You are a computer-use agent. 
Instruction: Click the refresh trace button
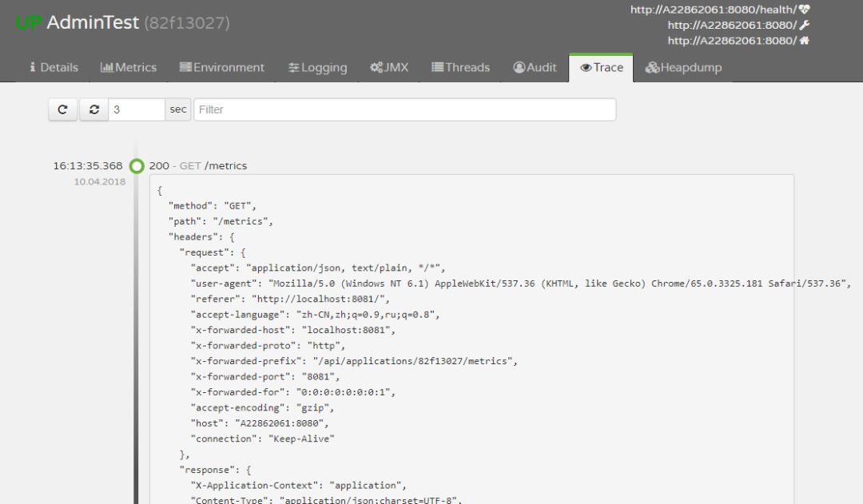click(x=63, y=109)
